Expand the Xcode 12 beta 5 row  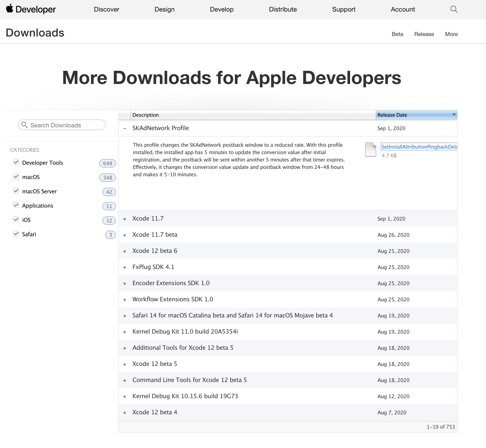point(125,364)
